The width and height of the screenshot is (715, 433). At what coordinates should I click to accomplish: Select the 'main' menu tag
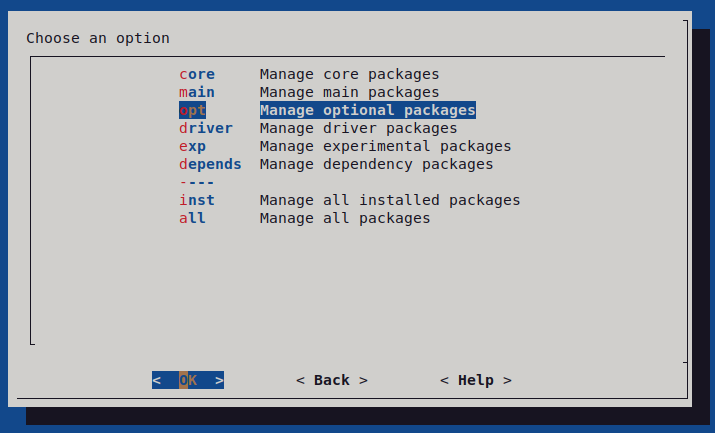(197, 92)
